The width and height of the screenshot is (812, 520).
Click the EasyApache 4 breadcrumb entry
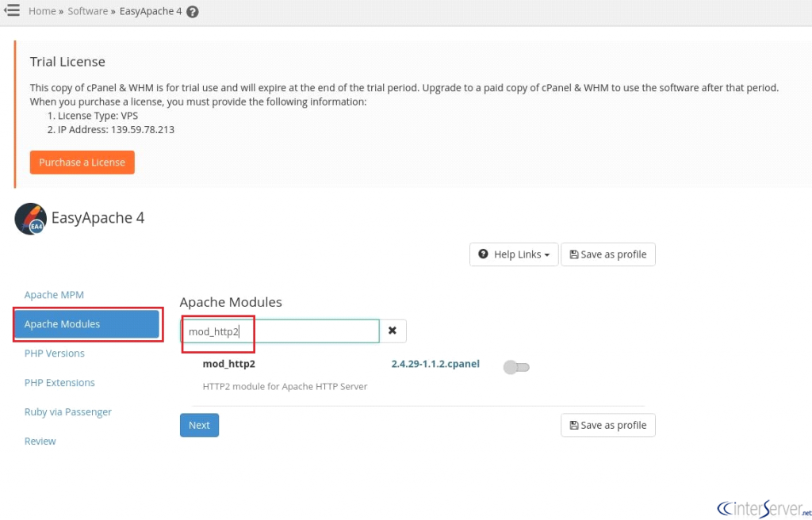pos(151,11)
